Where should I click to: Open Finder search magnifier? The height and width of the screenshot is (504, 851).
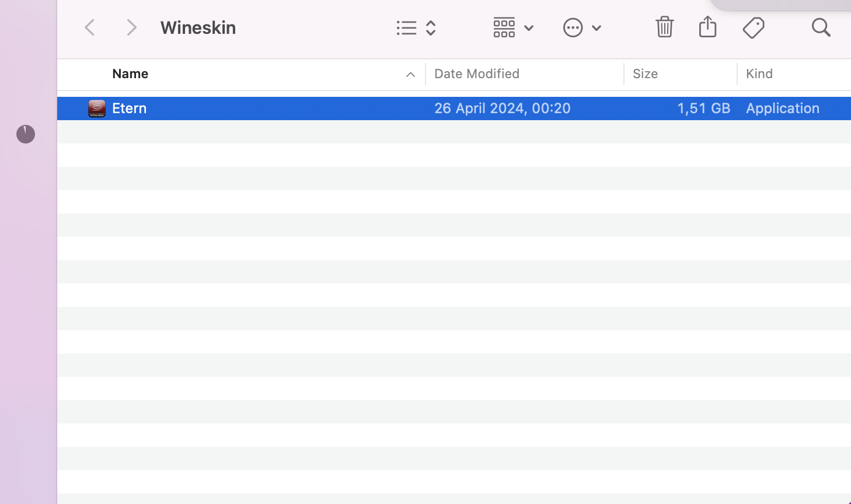pos(821,27)
